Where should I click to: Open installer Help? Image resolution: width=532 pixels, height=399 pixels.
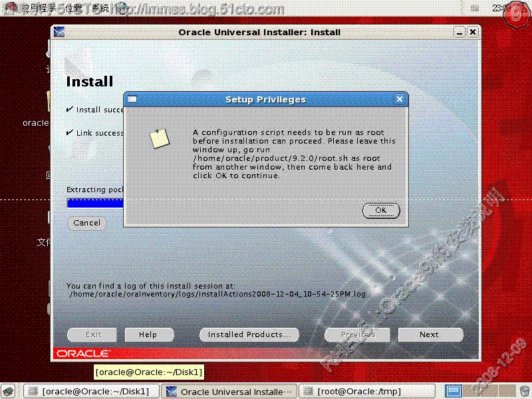click(x=148, y=334)
